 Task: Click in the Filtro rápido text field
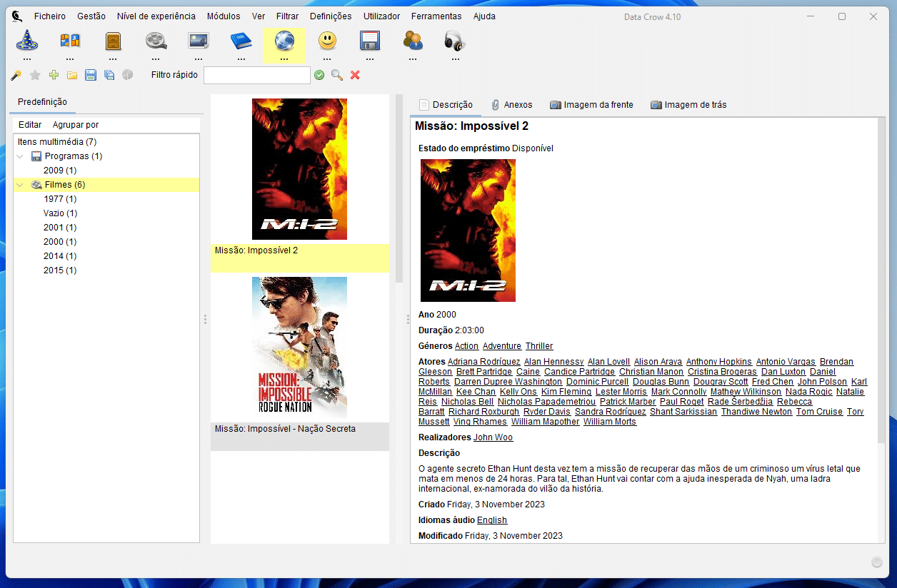[257, 75]
